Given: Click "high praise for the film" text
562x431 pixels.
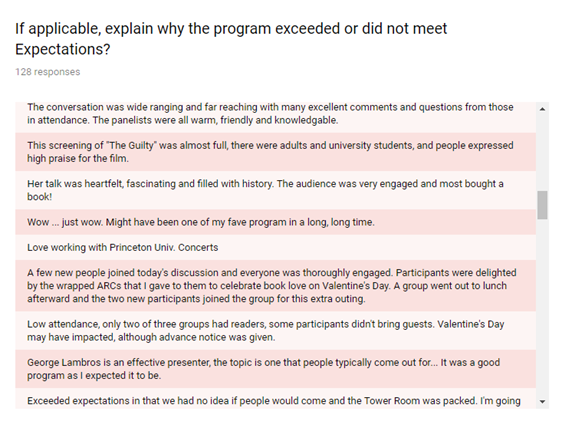Looking at the screenshot, I should click(78, 158).
